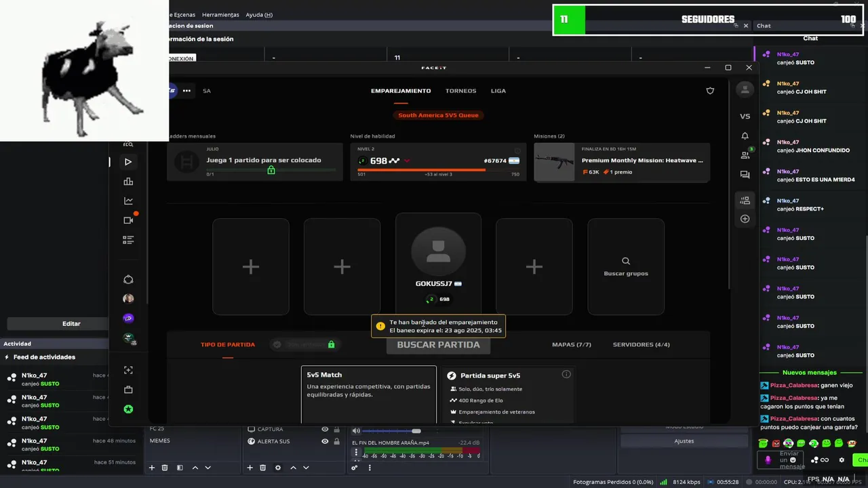Select the 5v5 Match card
This screenshot has height=488, width=868.
(x=369, y=394)
